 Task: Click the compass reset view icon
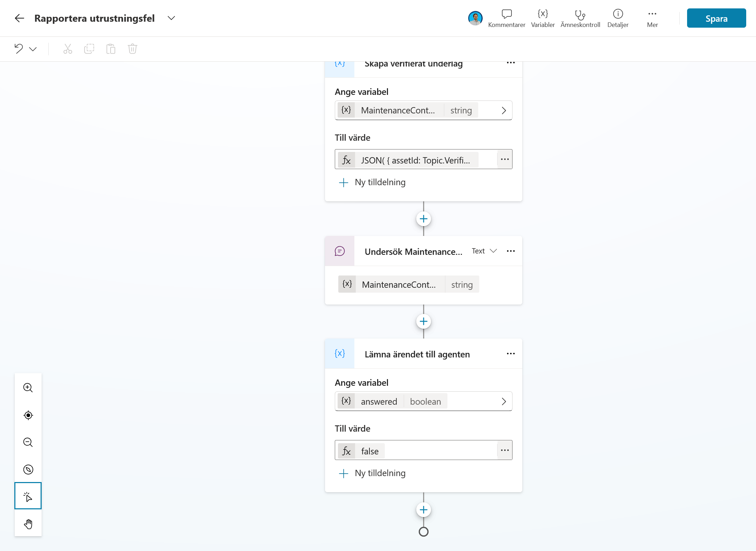[28, 469]
